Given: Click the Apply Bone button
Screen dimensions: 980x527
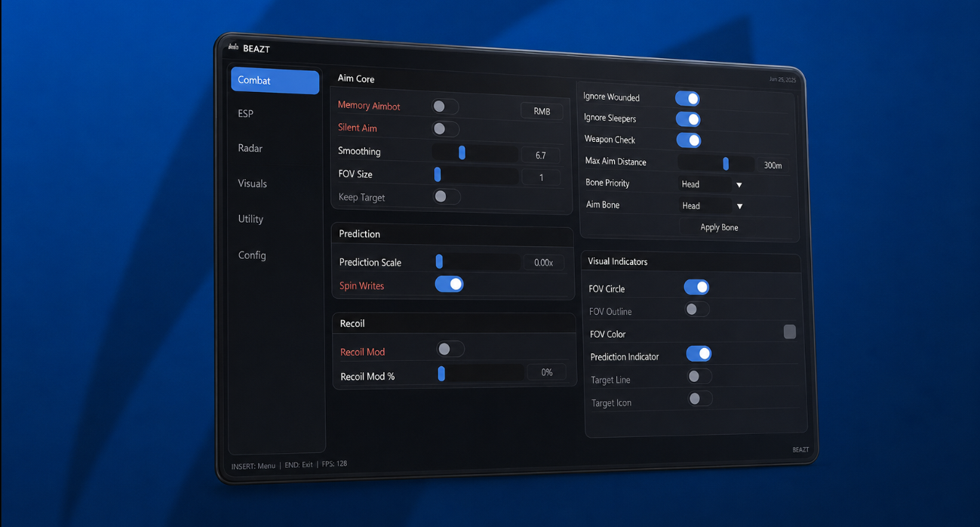Looking at the screenshot, I should click(x=719, y=227).
